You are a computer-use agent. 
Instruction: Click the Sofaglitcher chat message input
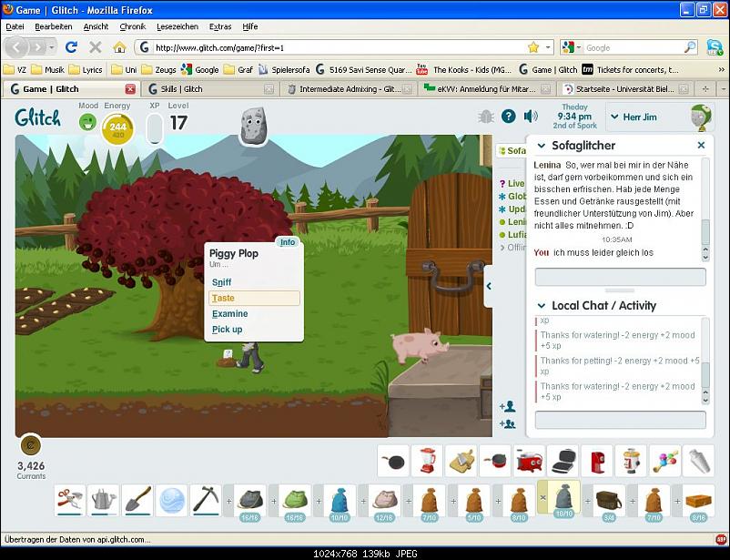tap(620, 277)
